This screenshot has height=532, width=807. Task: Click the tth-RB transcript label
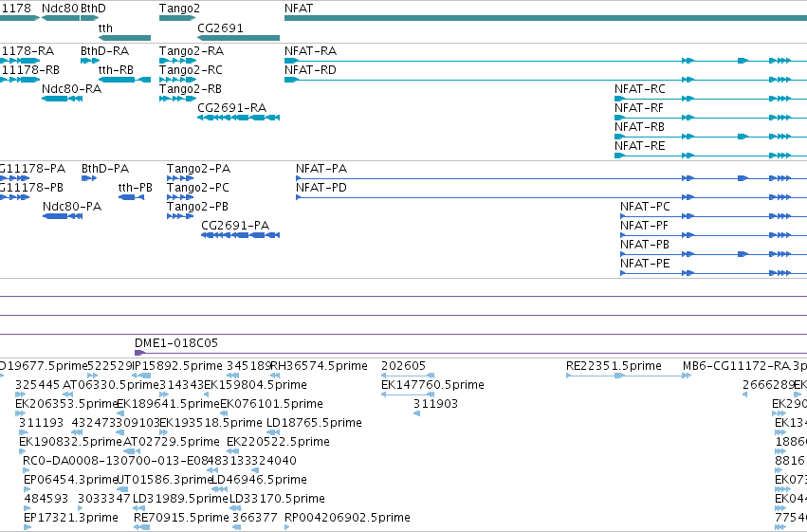(x=116, y=70)
